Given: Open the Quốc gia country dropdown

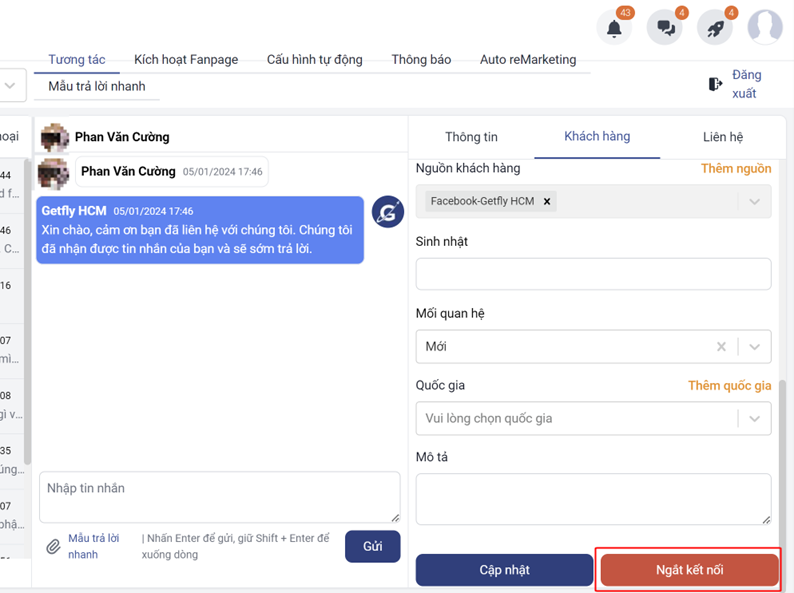Looking at the screenshot, I should [754, 419].
